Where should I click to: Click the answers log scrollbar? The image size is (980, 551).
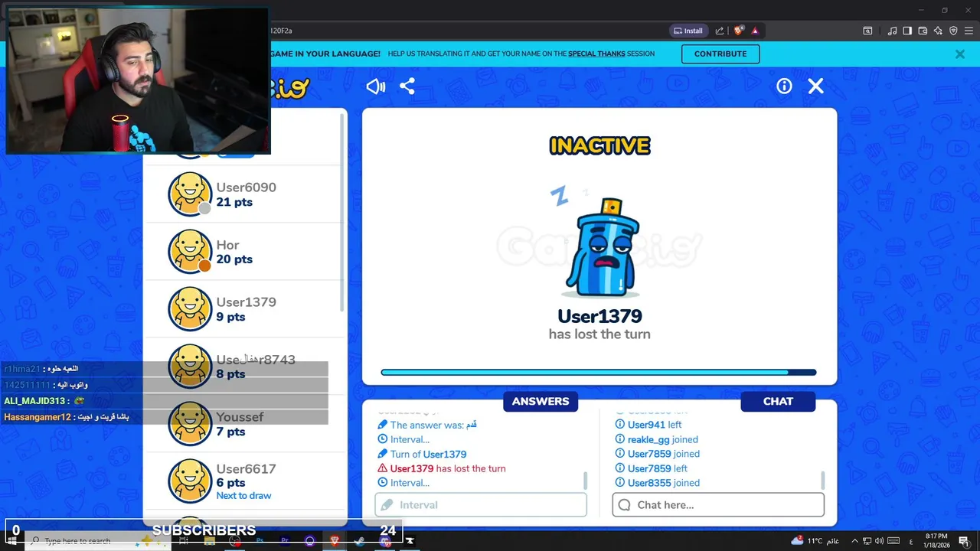(586, 481)
